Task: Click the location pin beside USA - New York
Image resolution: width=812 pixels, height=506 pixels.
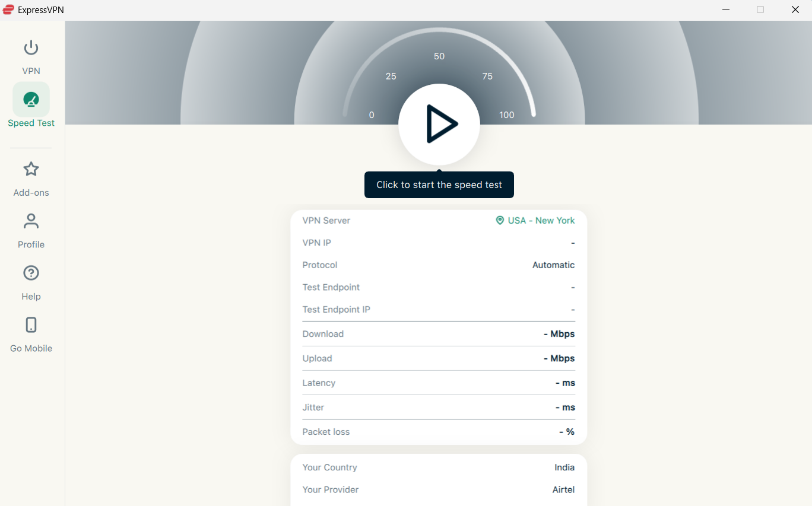Action: (x=500, y=221)
